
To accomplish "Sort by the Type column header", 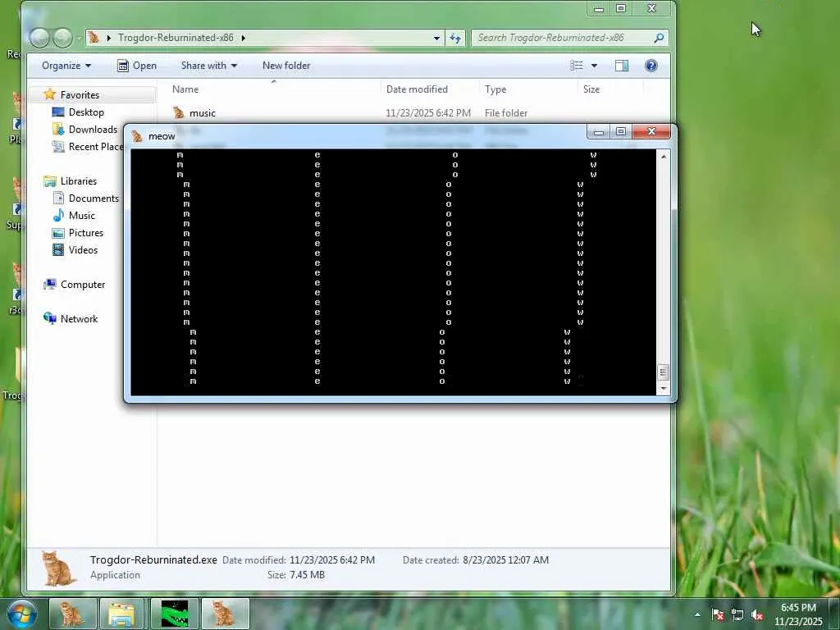I will click(495, 89).
